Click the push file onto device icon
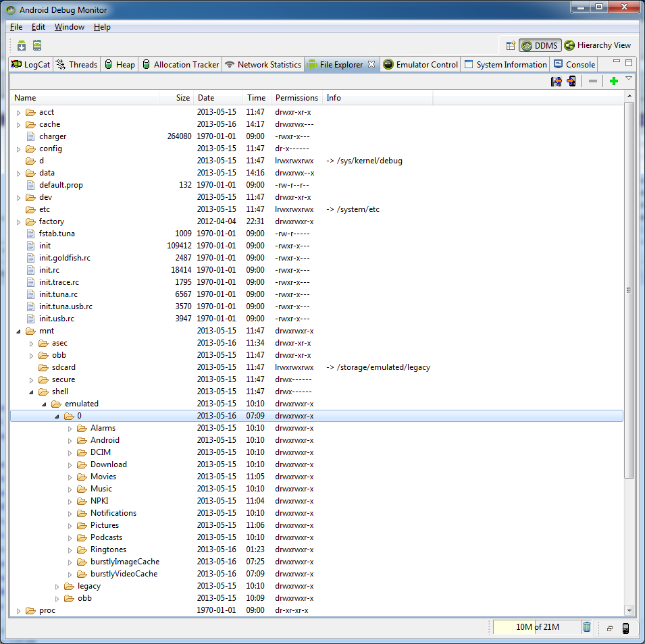This screenshot has width=645, height=644. 571,81
